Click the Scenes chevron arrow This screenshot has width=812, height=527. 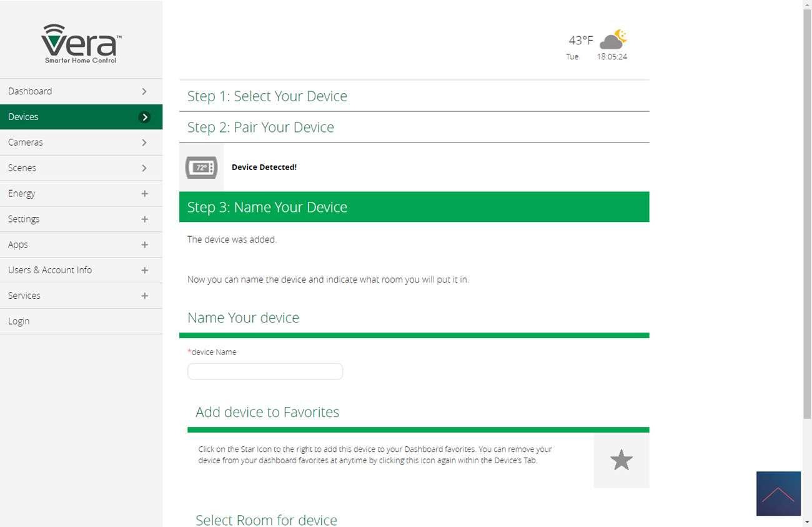pos(144,168)
